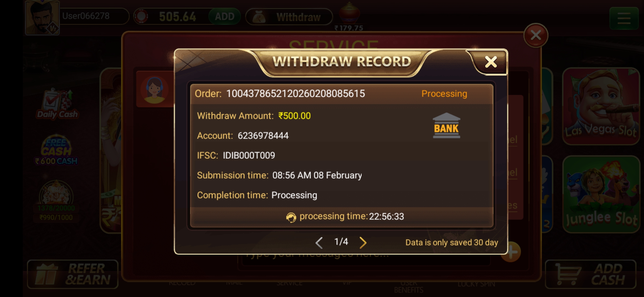Image resolution: width=644 pixels, height=297 pixels.
Task: Open Daily Cash icon
Action: coord(57,104)
